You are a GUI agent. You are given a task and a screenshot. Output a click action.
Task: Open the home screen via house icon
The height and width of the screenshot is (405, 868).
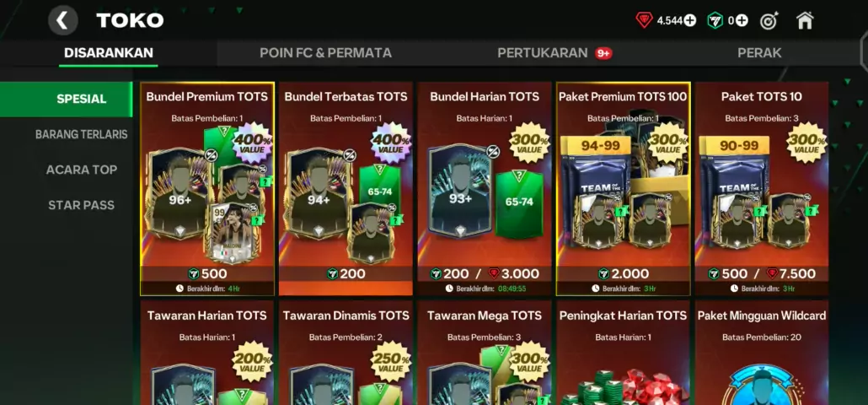(x=804, y=20)
